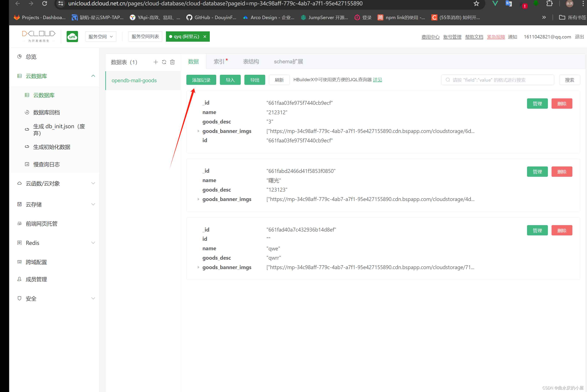587x392 pixels.
Task: Switch to the schema扩展 tab
Action: 288,61
